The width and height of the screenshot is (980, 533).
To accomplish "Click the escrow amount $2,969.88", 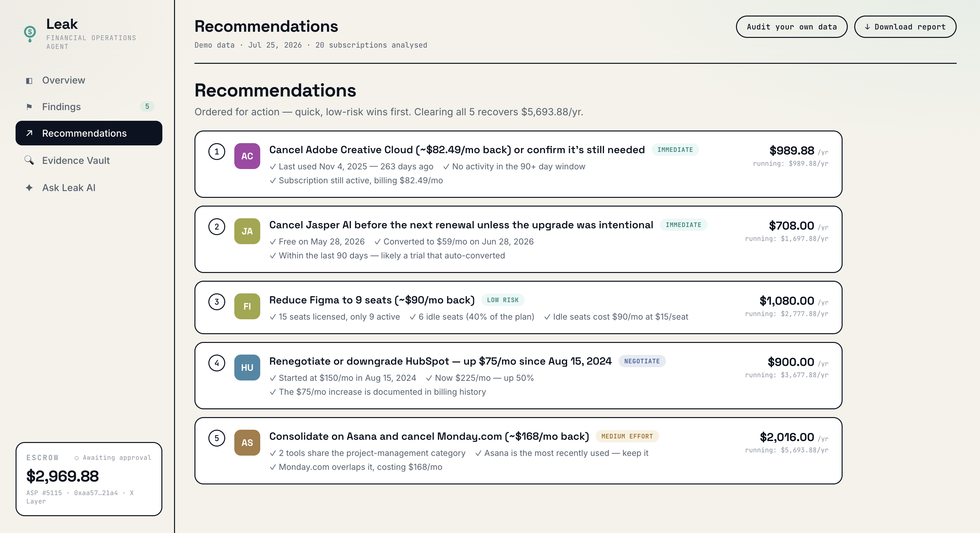I will point(63,476).
